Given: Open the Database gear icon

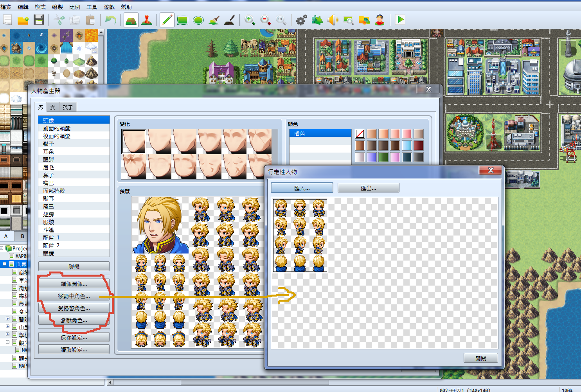Looking at the screenshot, I should pos(301,20).
